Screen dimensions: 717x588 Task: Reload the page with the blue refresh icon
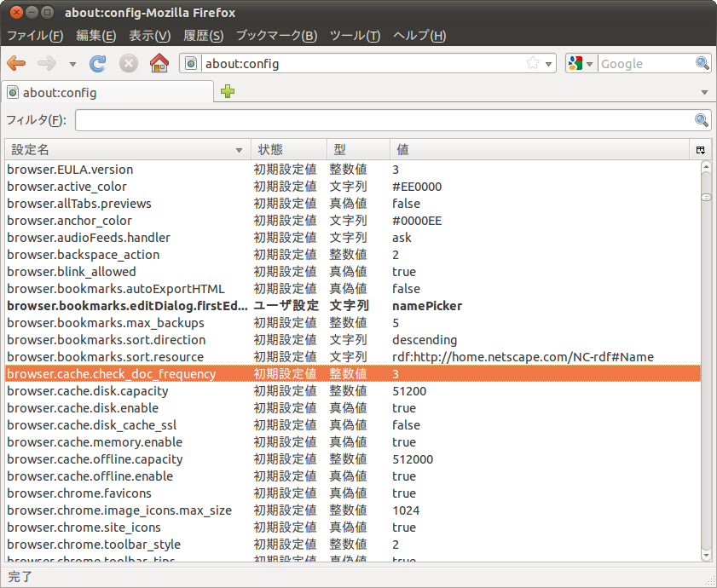click(x=97, y=64)
